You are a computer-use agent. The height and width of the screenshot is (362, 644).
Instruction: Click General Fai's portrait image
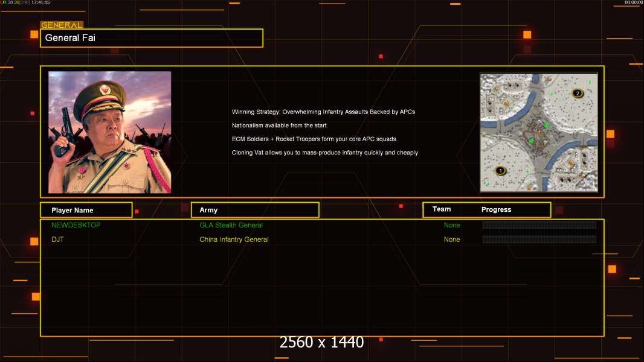[x=110, y=132]
